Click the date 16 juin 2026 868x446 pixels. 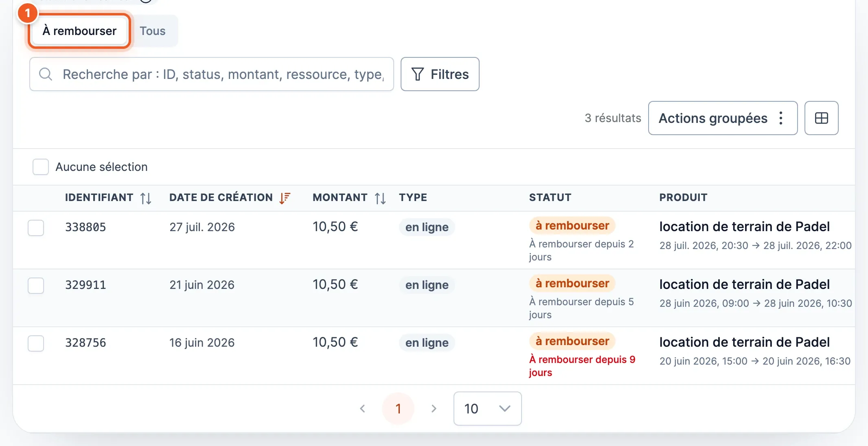(x=202, y=343)
